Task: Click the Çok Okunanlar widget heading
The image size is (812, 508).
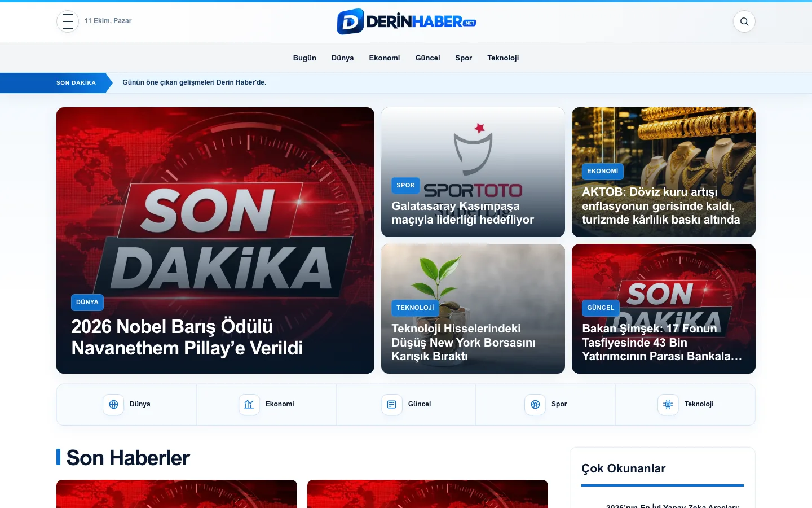Action: coord(624,468)
